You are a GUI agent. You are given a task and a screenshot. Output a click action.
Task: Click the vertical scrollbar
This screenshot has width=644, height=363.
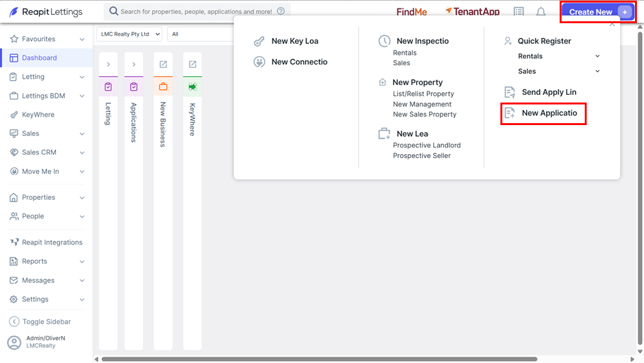coord(640,188)
